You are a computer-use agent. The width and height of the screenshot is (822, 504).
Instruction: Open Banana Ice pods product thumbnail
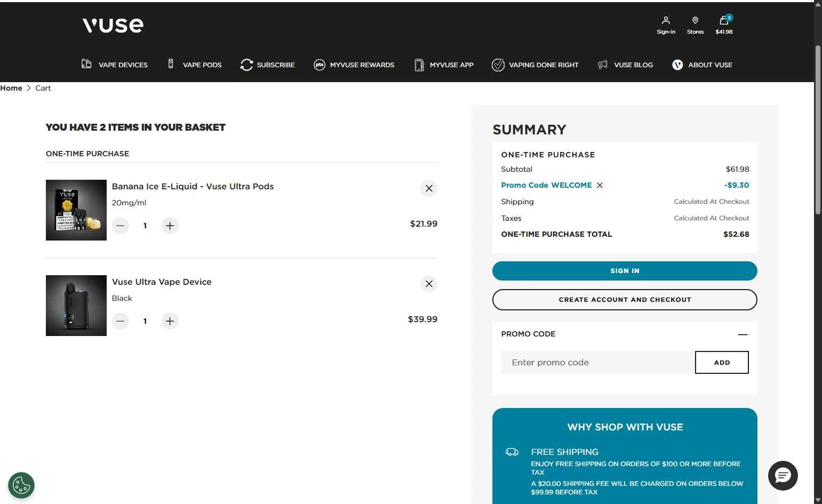click(x=76, y=210)
